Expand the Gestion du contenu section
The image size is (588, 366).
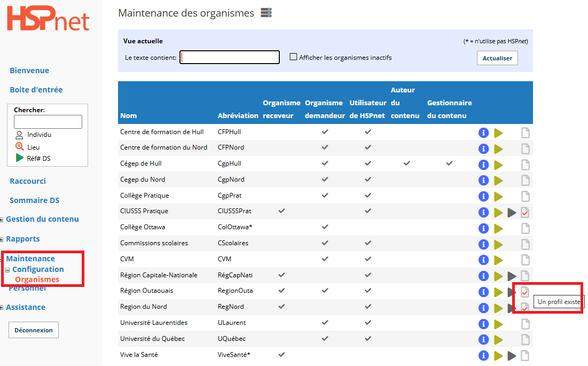2,220
